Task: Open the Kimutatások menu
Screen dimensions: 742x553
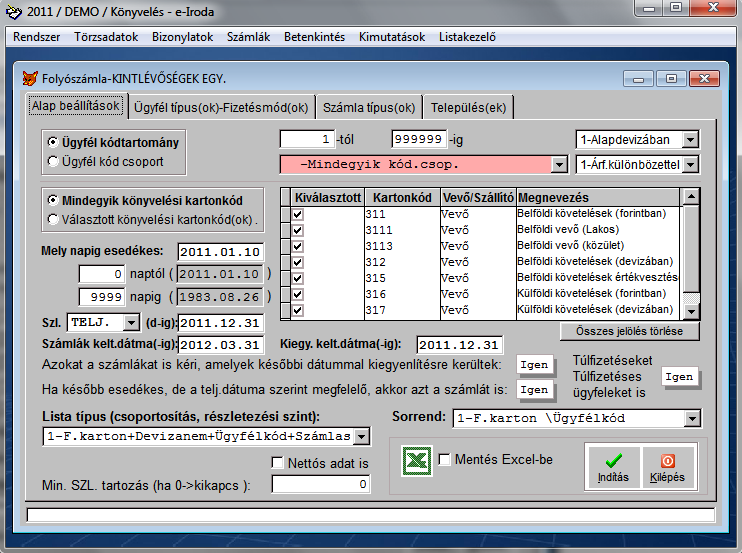Action: coord(391,36)
